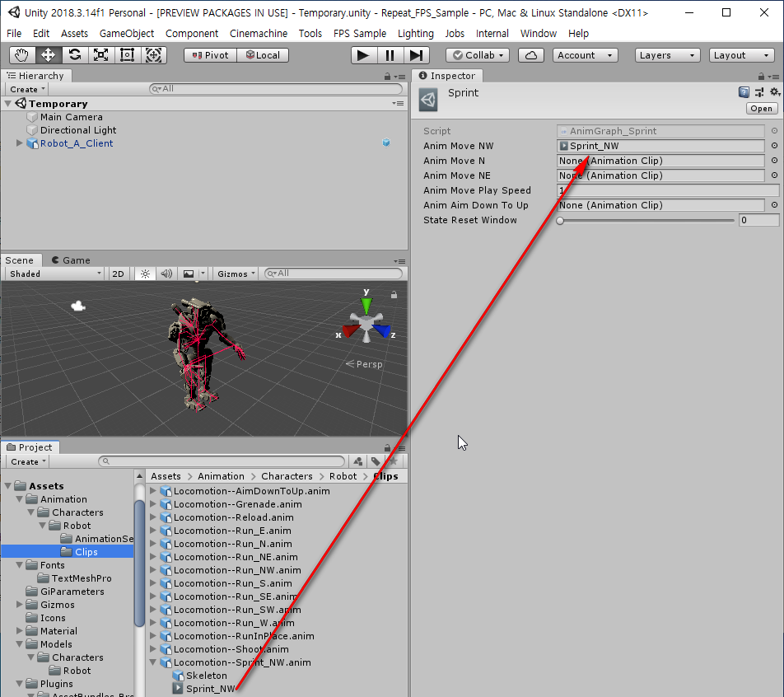This screenshot has width=784, height=697.
Task: Step one frame forward
Action: 416,55
